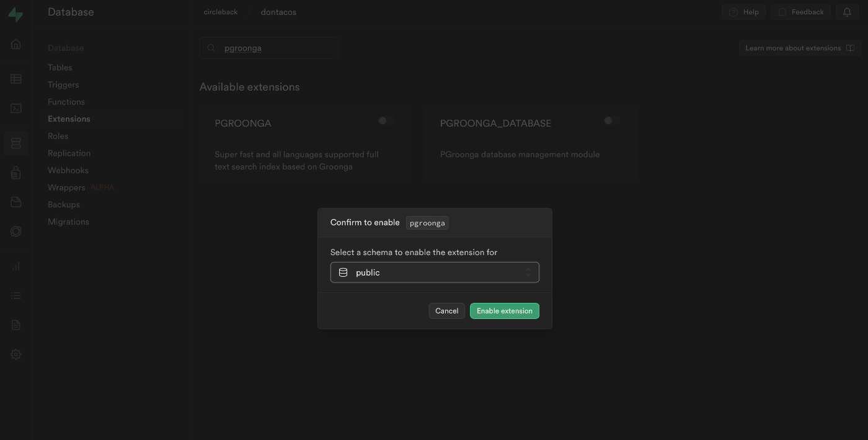Click the database icon in schema selector
Screen dimensions: 868x440
pos(343,272)
